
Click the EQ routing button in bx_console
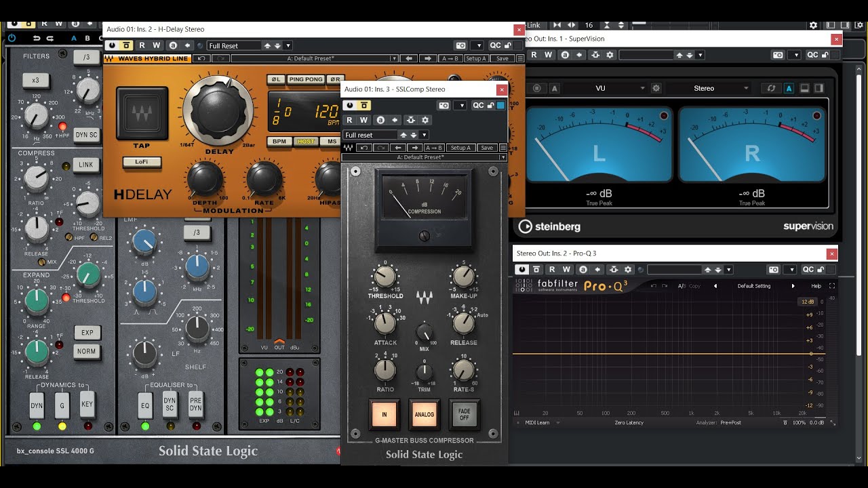(145, 405)
